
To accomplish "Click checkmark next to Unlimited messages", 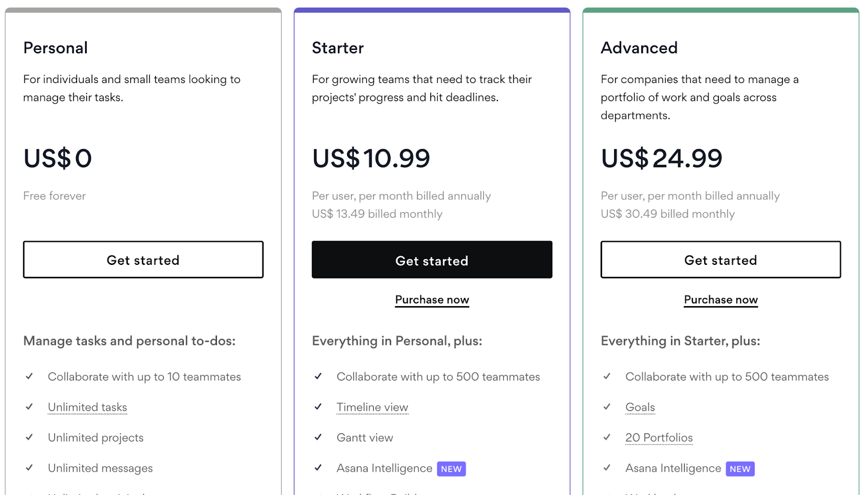I will [29, 468].
